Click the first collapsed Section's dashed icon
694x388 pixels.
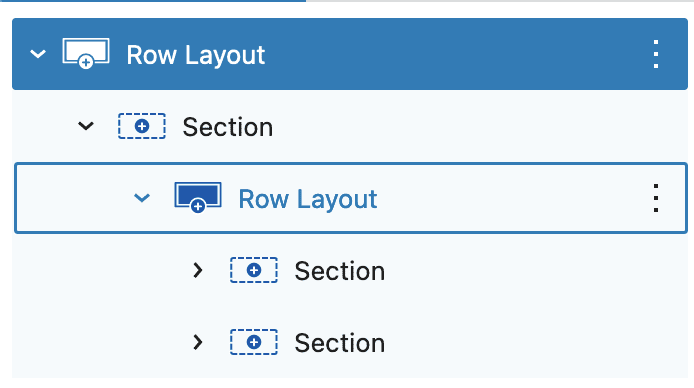(254, 270)
